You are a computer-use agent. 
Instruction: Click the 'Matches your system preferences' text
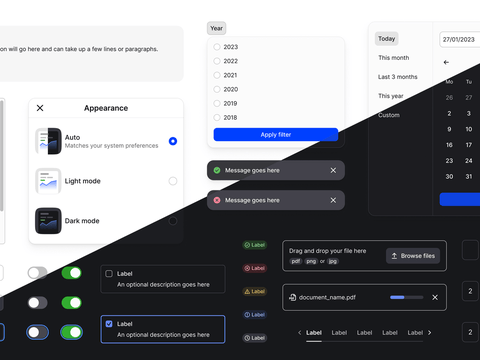111,146
